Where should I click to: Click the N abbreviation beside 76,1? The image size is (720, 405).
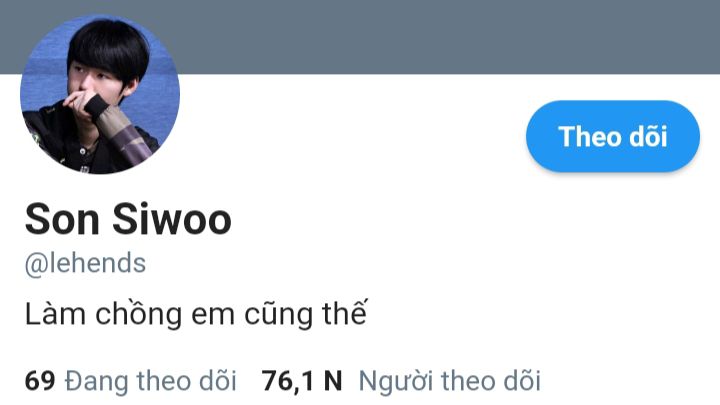point(333,381)
